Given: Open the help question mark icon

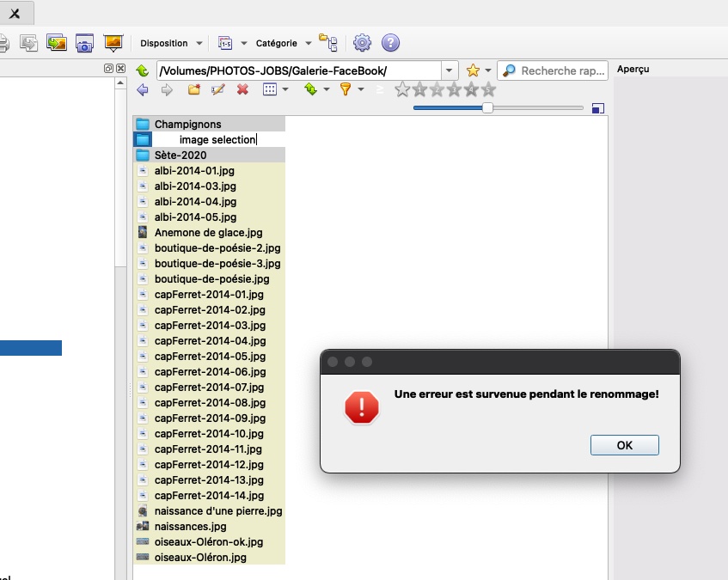Looking at the screenshot, I should tap(390, 43).
